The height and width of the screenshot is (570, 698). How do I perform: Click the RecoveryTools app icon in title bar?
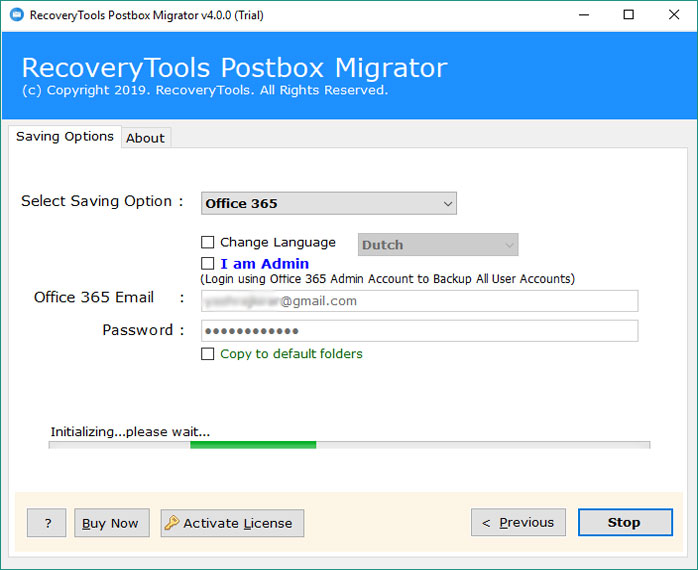14,15
